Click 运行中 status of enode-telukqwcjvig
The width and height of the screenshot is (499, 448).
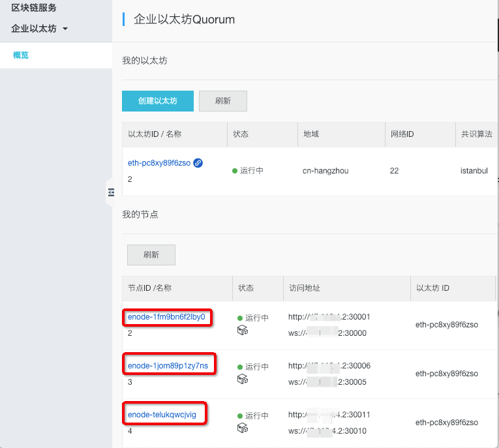click(253, 415)
